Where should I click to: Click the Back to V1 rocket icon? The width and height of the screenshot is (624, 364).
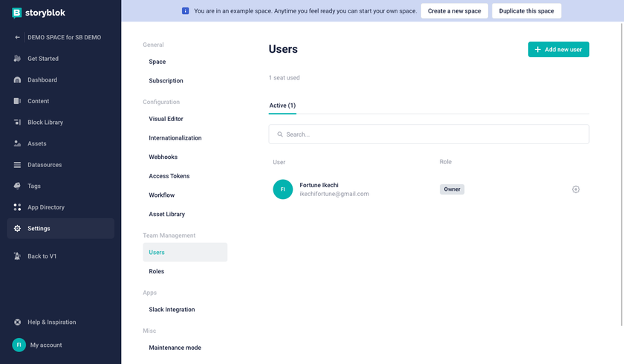point(17,256)
